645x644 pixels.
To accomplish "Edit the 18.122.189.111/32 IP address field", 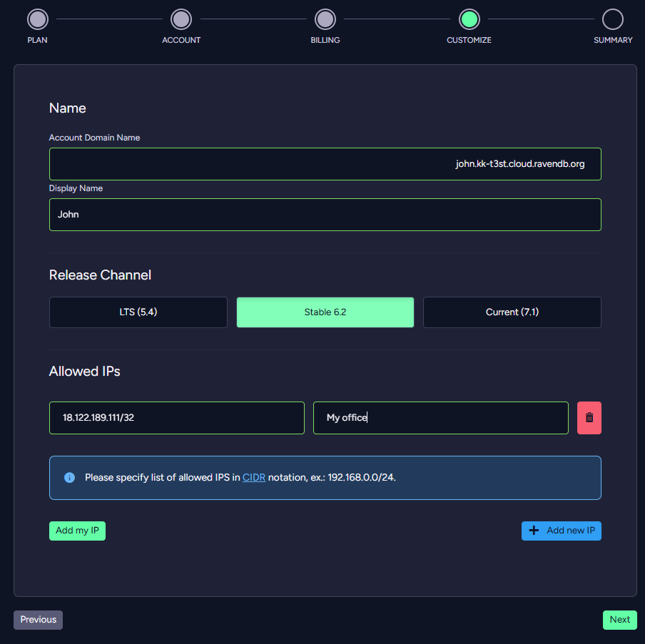I will 177,418.
